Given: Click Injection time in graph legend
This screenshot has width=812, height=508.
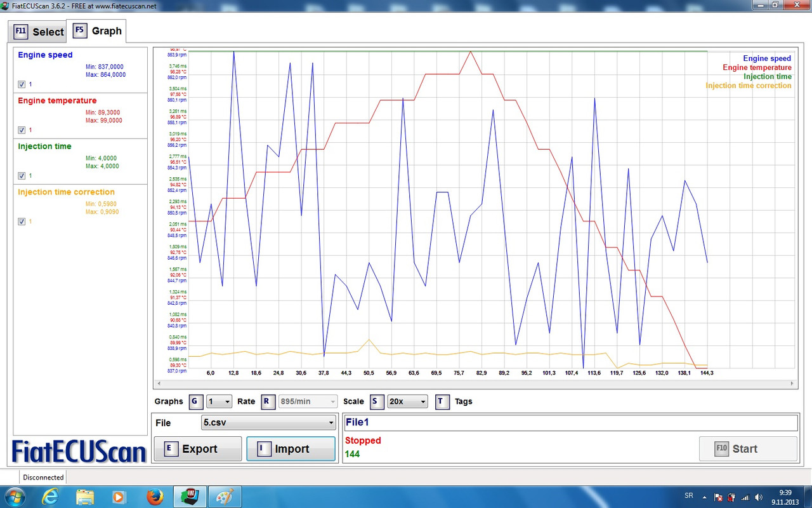Looking at the screenshot, I should (x=768, y=76).
